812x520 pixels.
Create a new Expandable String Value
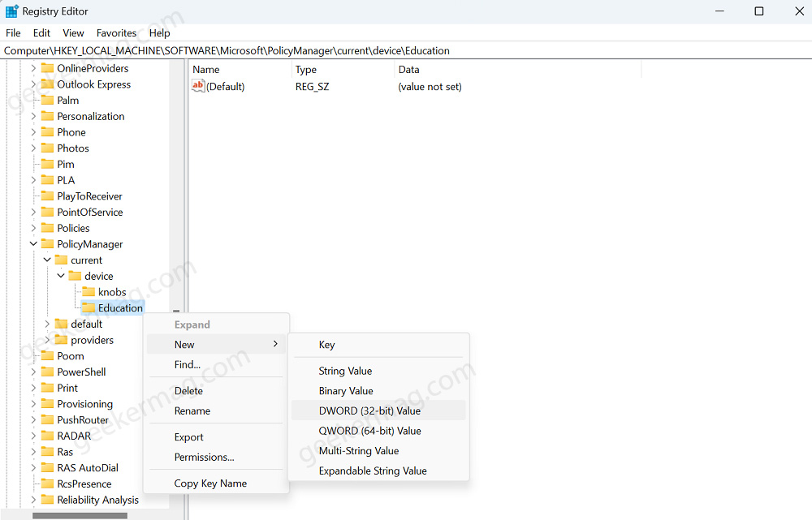378,471
